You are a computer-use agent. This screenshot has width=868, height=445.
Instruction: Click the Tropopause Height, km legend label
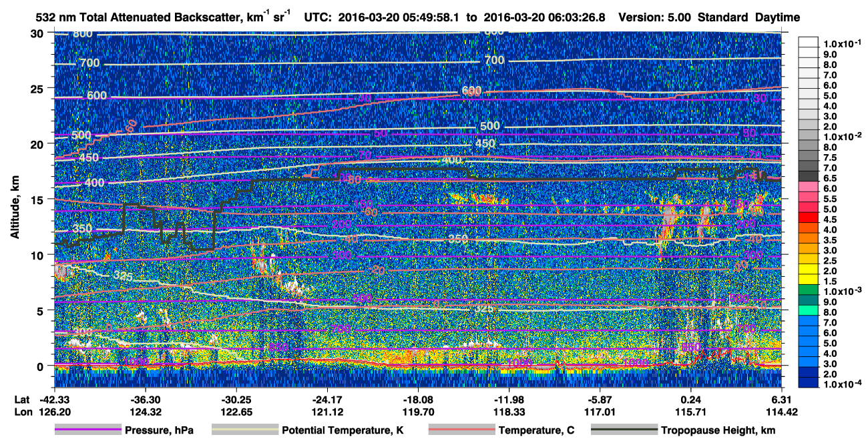coord(718,430)
